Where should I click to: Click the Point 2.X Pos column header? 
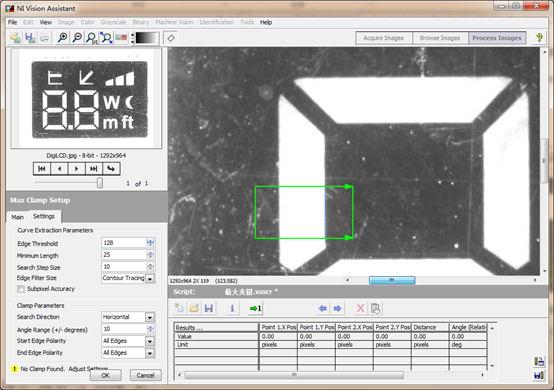tap(354, 327)
